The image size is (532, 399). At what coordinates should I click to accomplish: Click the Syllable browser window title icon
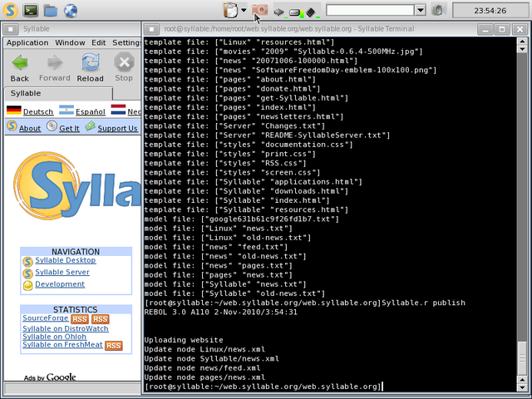(x=11, y=29)
